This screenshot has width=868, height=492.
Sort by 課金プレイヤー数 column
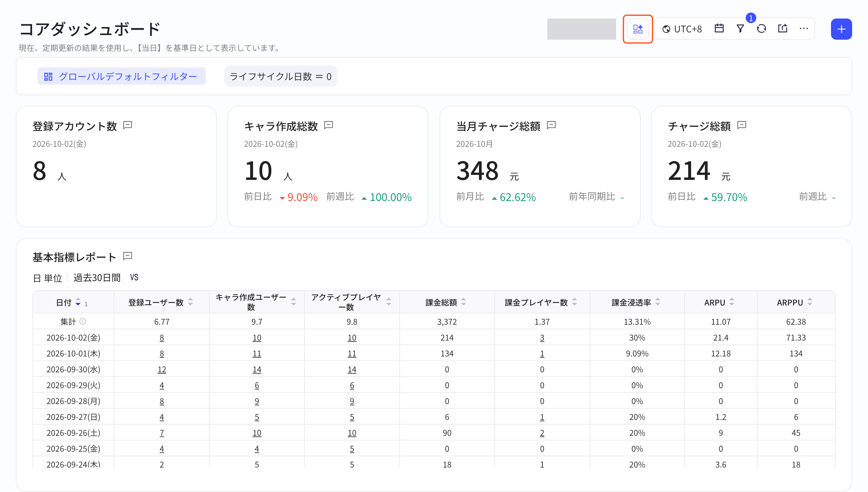click(574, 302)
